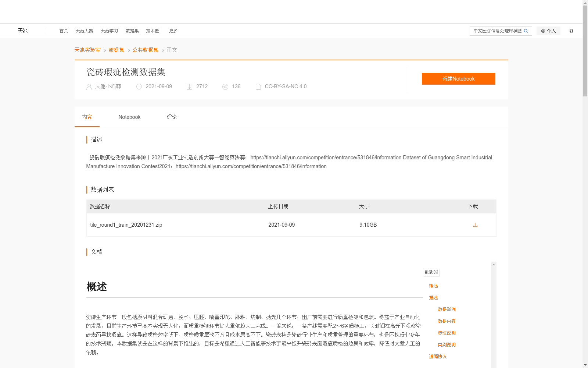Open the 更多 navigation dropdown
This screenshot has width=588, height=368.
point(173,31)
